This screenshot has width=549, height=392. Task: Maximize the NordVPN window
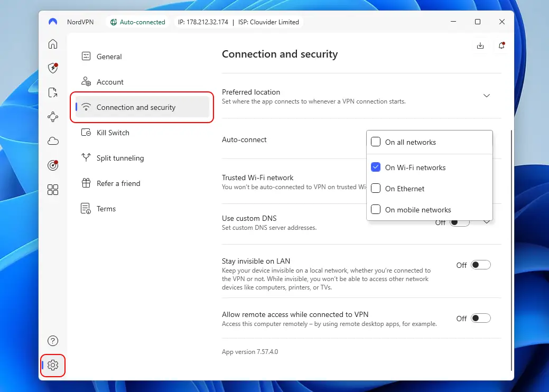(478, 22)
